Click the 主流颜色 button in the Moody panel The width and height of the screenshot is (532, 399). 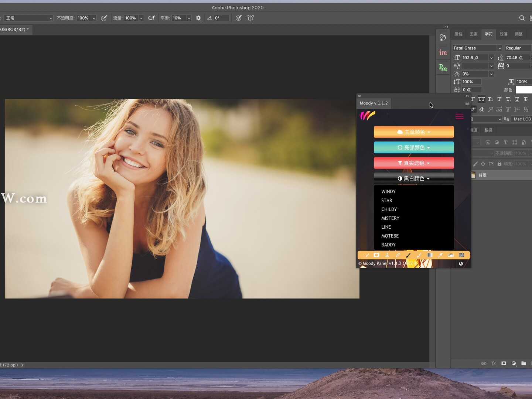pyautogui.click(x=413, y=132)
